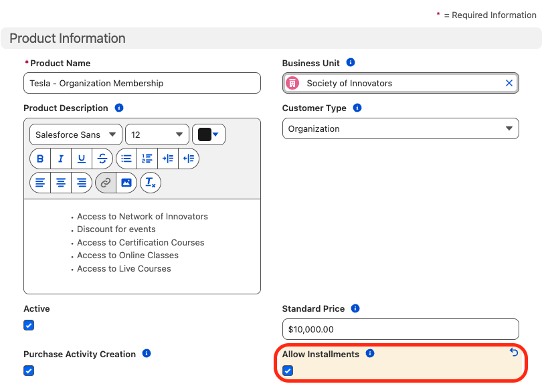
Task: Click 'Access to Network of Innovators' bullet
Action: click(143, 216)
